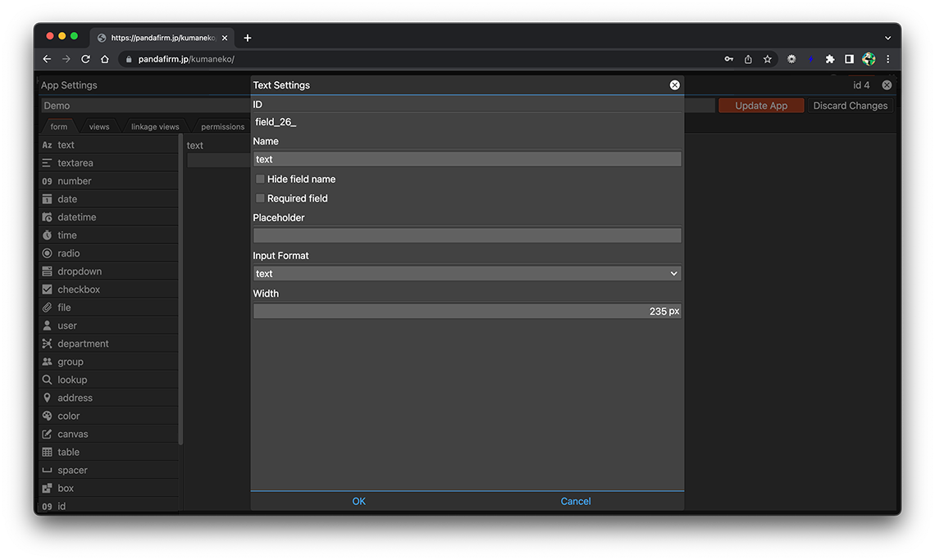
Task: Select the canvas field icon
Action: (x=47, y=434)
